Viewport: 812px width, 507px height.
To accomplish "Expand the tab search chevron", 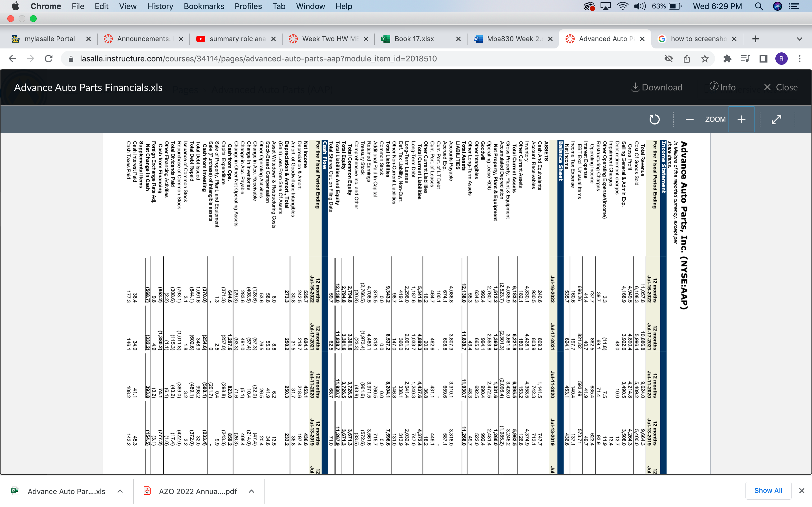I will pyautogui.click(x=799, y=39).
